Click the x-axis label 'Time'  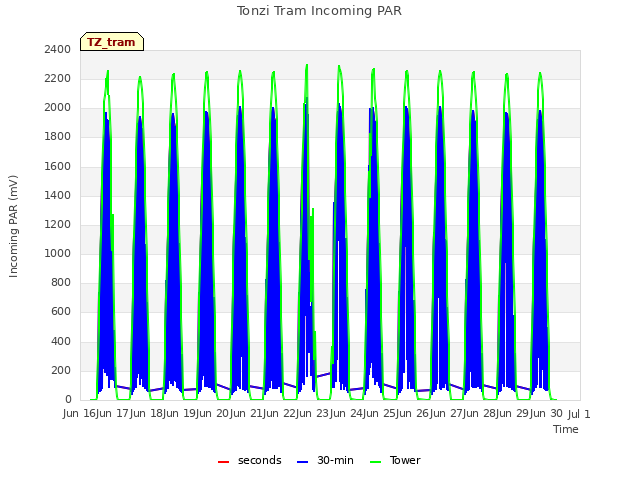(x=566, y=429)
